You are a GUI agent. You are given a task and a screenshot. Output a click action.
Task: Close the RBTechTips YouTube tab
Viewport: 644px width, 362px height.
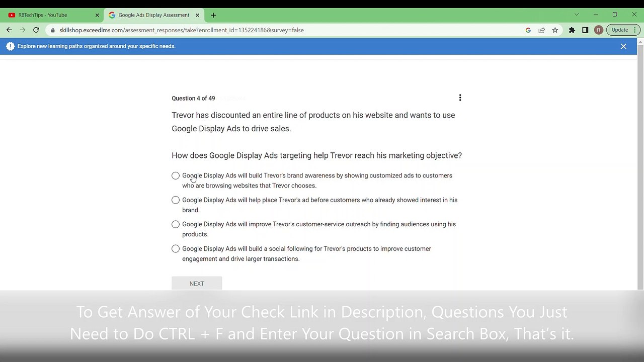pyautogui.click(x=97, y=15)
